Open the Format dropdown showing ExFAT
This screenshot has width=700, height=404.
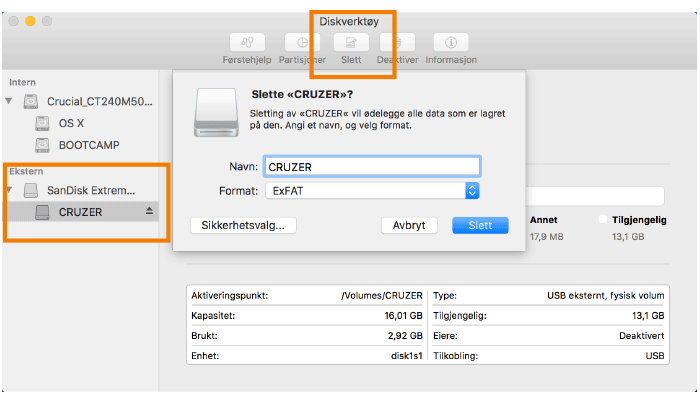pos(371,190)
